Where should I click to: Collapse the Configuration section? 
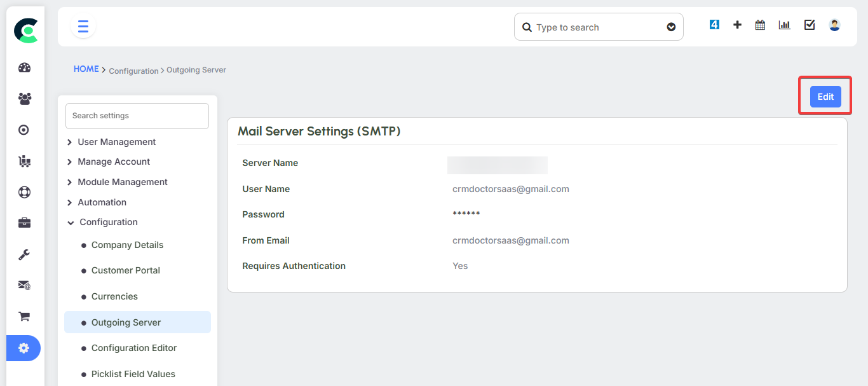coord(109,221)
